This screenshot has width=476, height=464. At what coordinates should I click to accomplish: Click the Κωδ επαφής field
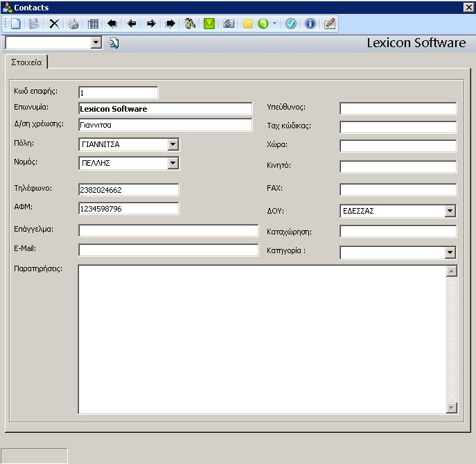(118, 93)
